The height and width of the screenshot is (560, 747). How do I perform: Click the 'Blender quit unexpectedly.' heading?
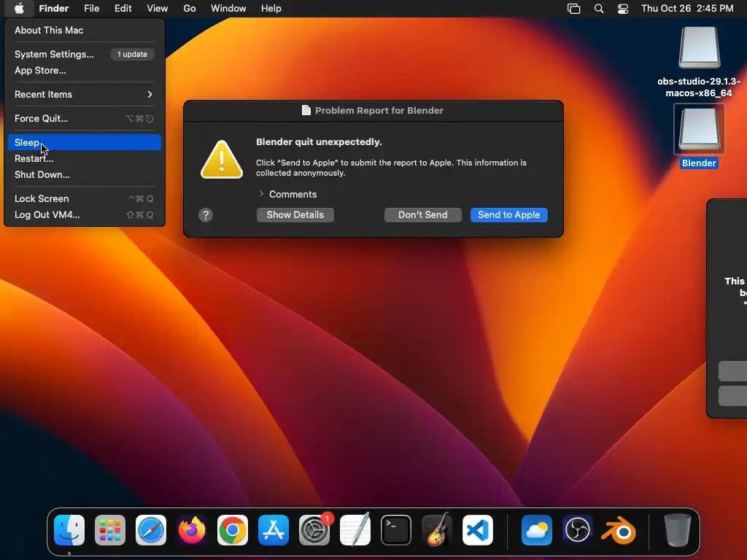pos(319,142)
